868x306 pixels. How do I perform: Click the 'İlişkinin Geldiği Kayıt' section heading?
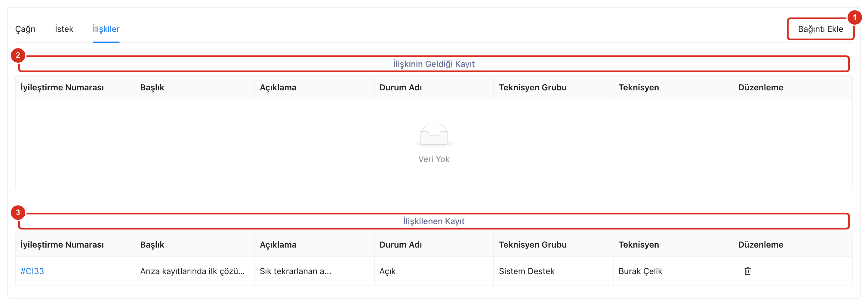(434, 64)
